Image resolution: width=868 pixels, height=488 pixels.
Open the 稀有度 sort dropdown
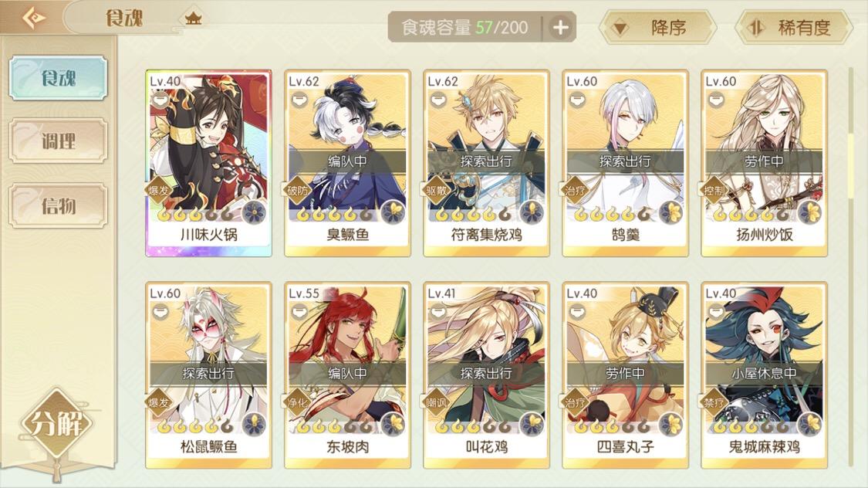793,27
